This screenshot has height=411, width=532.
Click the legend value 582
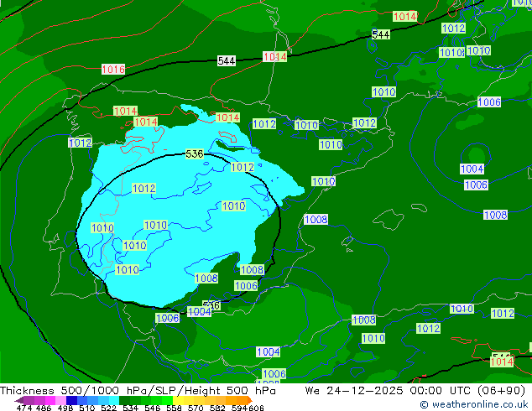click(x=217, y=408)
